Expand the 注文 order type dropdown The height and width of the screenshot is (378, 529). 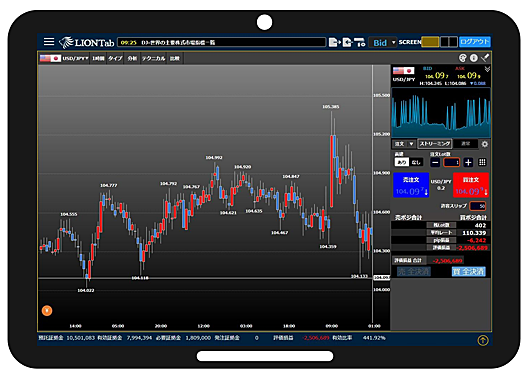coord(404,144)
